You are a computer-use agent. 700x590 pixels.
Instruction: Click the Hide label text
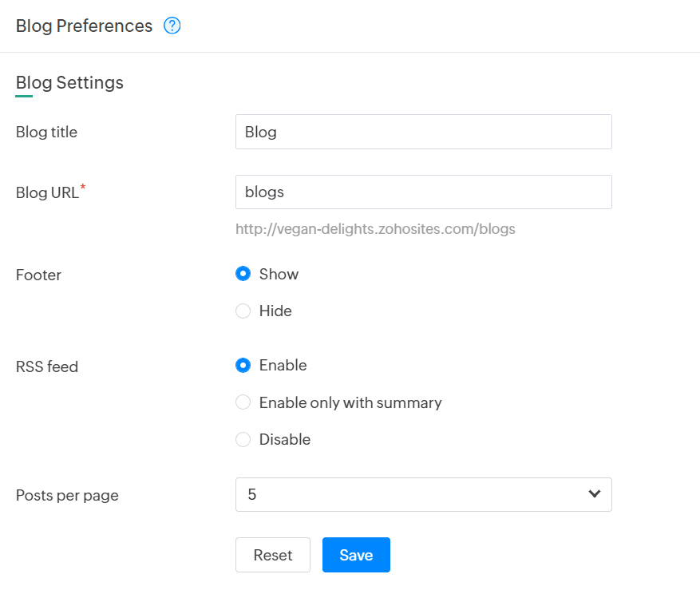point(275,311)
